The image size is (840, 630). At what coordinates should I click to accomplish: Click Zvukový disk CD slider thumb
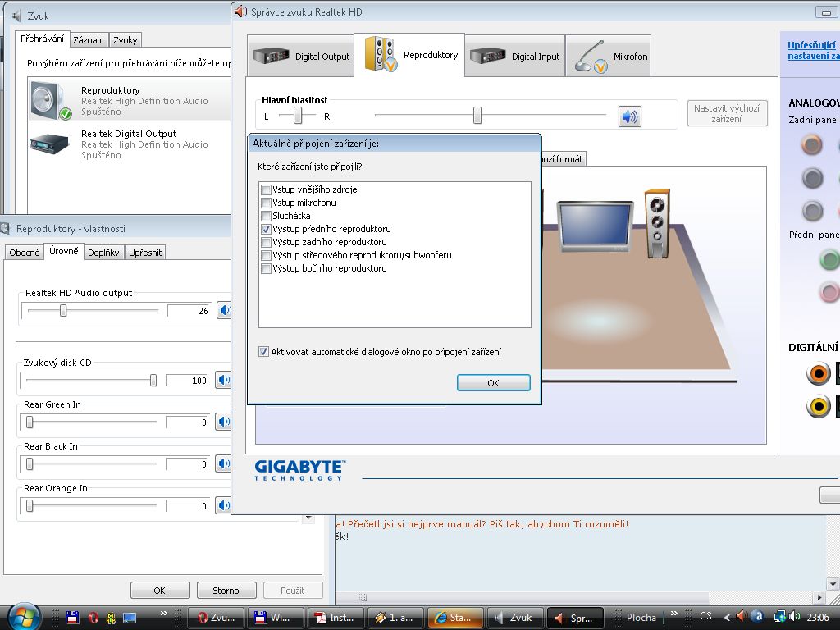(153, 381)
